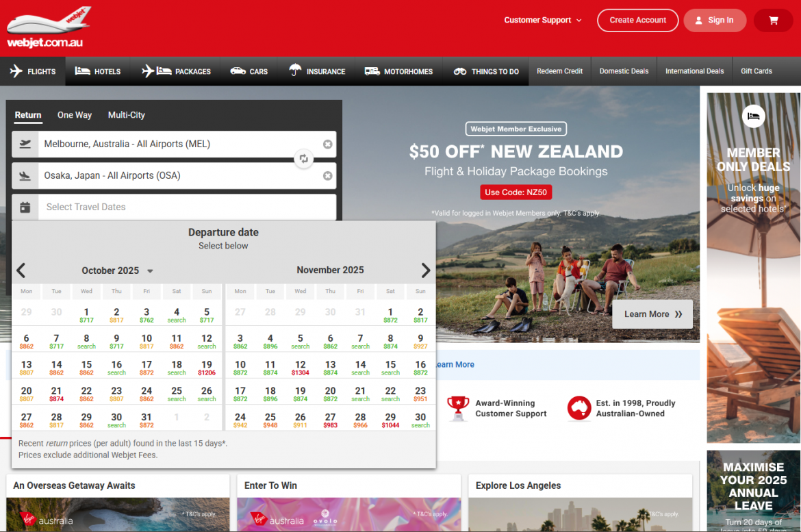Clear the Osaka destination field
Image resolution: width=801 pixels, height=532 pixels.
[327, 176]
